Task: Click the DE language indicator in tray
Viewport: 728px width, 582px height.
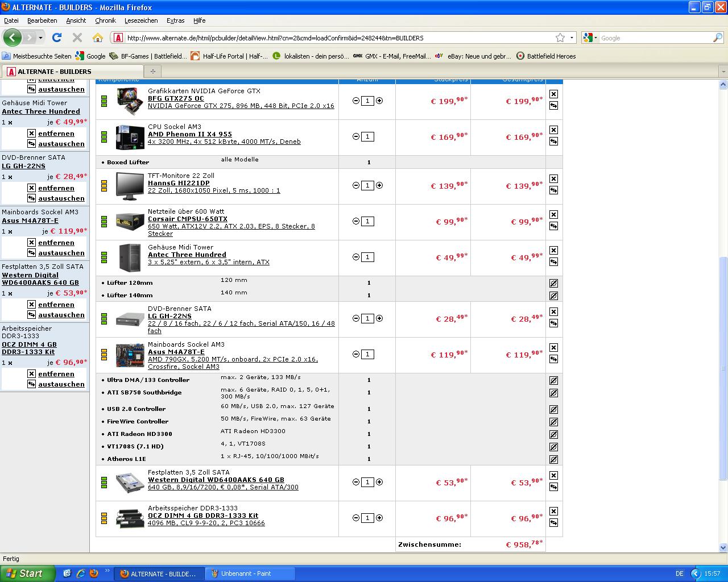Action: [680, 573]
